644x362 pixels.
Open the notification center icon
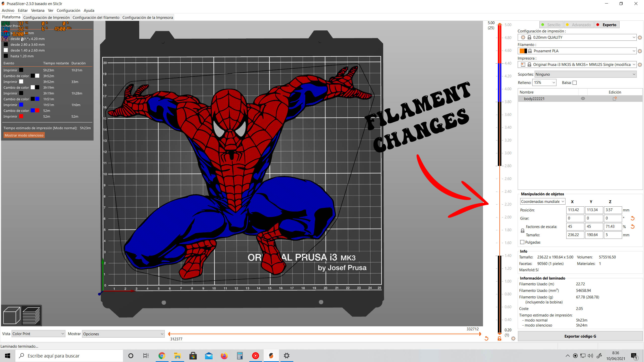634,356
